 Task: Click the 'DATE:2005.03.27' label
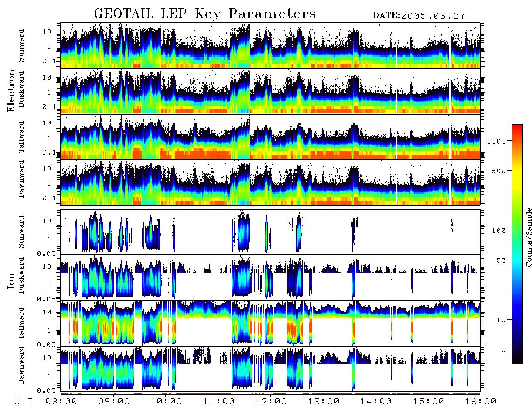pyautogui.click(x=419, y=15)
